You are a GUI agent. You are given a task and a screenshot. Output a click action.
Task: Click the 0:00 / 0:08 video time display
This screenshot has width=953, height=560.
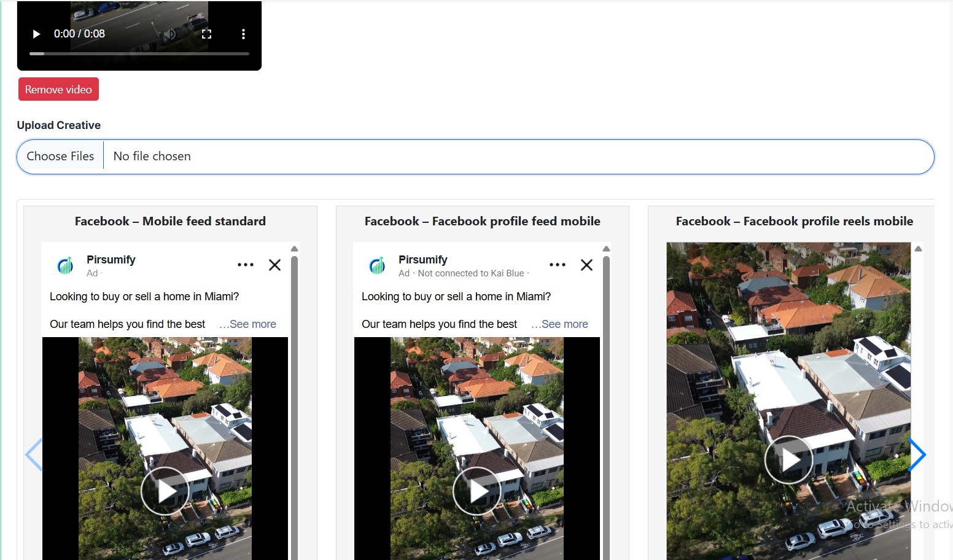pyautogui.click(x=79, y=34)
